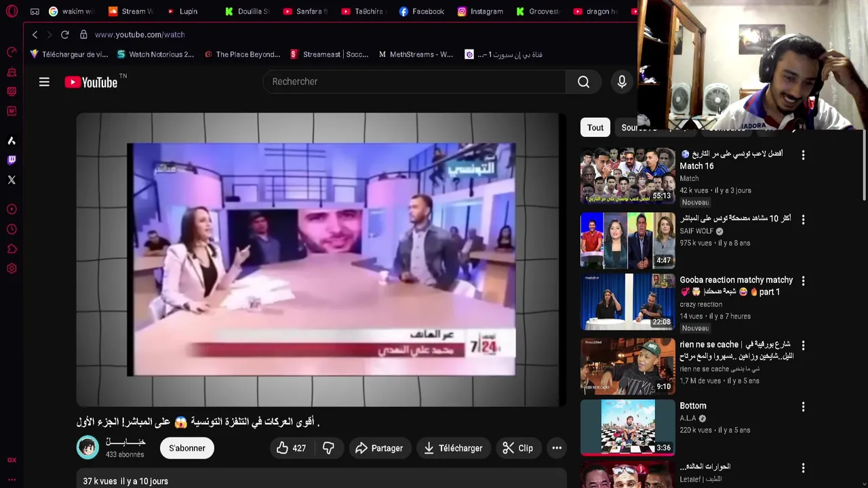Open Gooba reaction 22:08 thumbnail
This screenshot has height=488, width=868.
click(628, 302)
